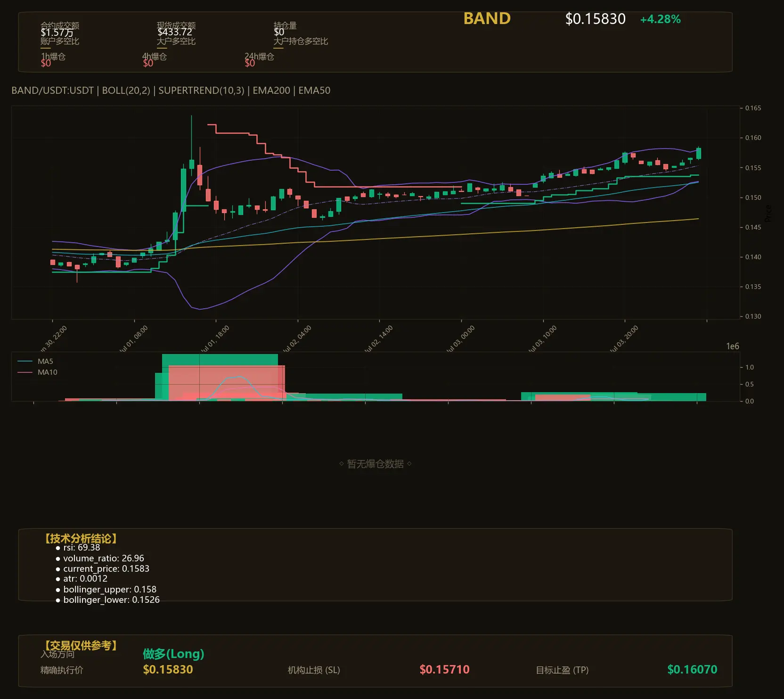
Task: Click the 做多(Long) direction label
Action: coord(173,654)
